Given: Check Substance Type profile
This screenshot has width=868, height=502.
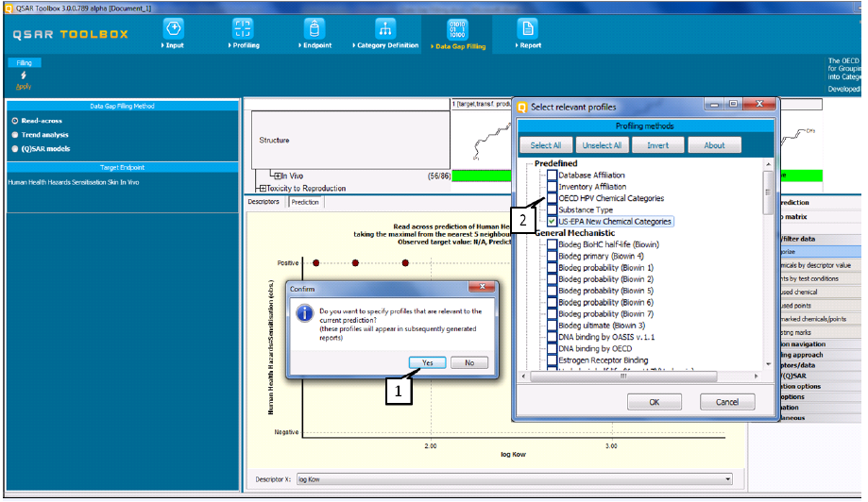Looking at the screenshot, I should [x=552, y=209].
